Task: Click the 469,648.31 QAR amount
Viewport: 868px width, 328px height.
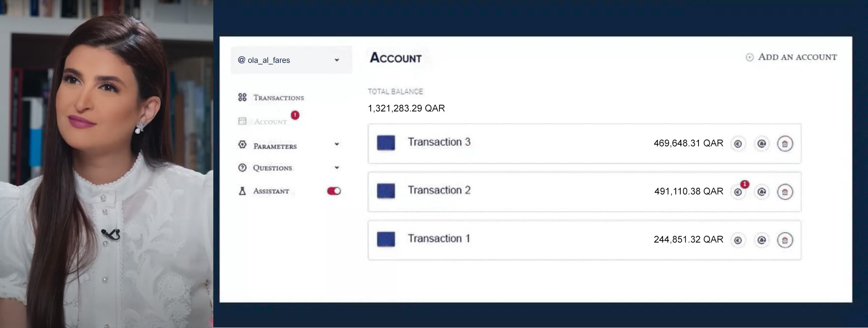Action: 688,143
